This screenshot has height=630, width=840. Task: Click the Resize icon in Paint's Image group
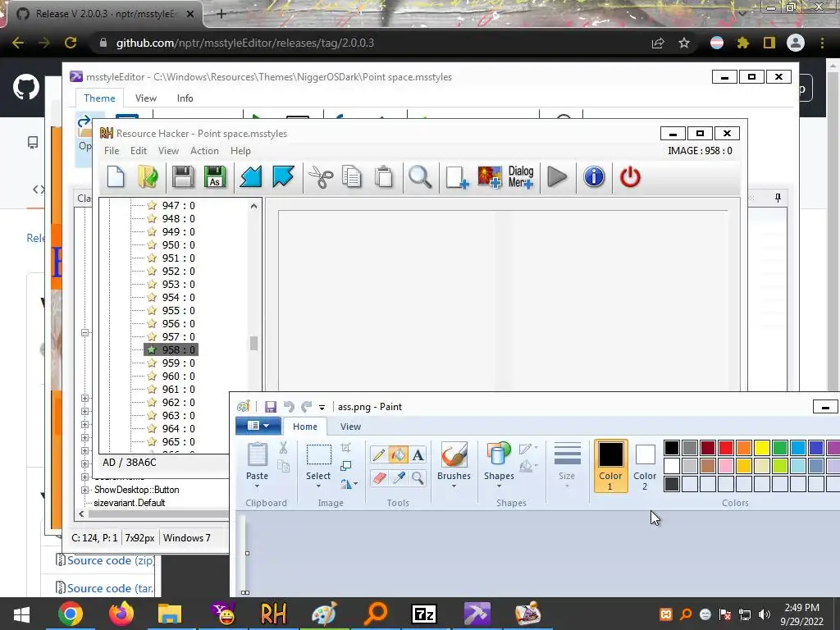pyautogui.click(x=346, y=466)
